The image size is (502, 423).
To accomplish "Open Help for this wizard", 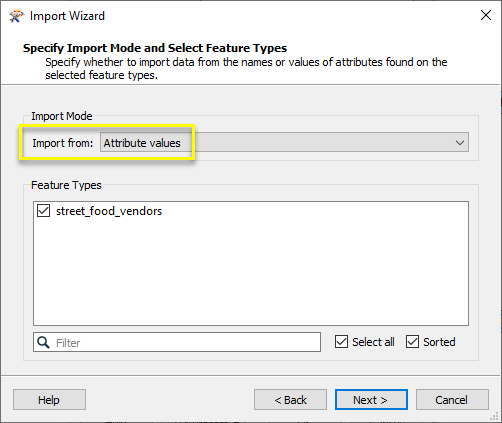I will 49,400.
